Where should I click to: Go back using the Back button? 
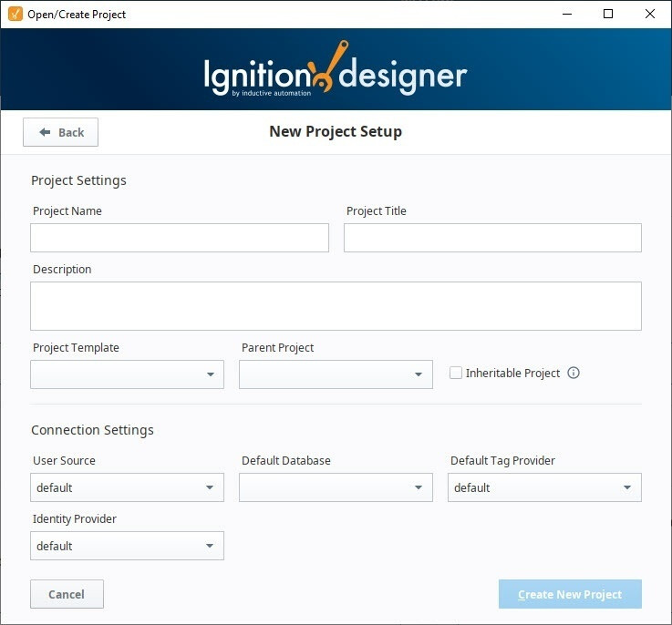(60, 132)
